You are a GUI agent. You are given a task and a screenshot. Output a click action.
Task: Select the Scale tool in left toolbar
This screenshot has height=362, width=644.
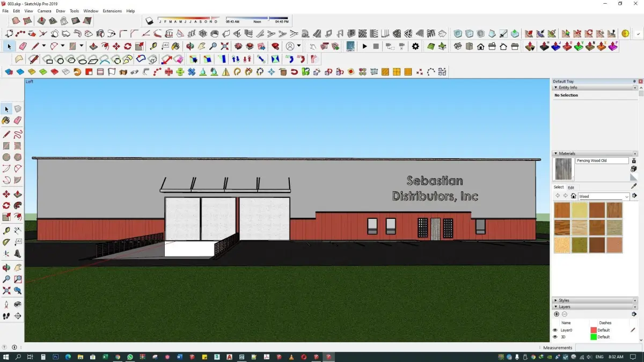pyautogui.click(x=6, y=217)
